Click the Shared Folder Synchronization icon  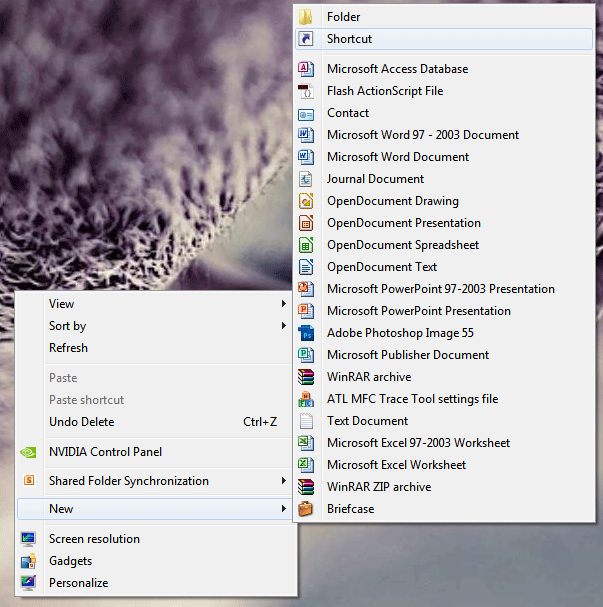[x=29, y=481]
